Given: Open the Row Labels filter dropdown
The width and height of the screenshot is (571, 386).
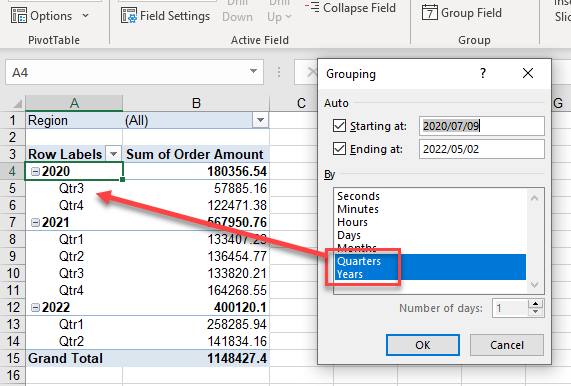Looking at the screenshot, I should click(x=113, y=154).
